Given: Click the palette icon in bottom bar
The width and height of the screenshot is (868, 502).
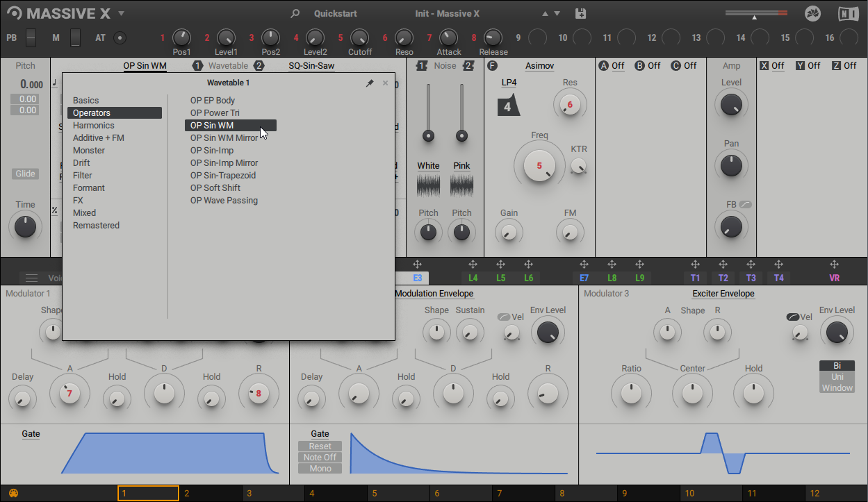Looking at the screenshot, I should tap(13, 494).
